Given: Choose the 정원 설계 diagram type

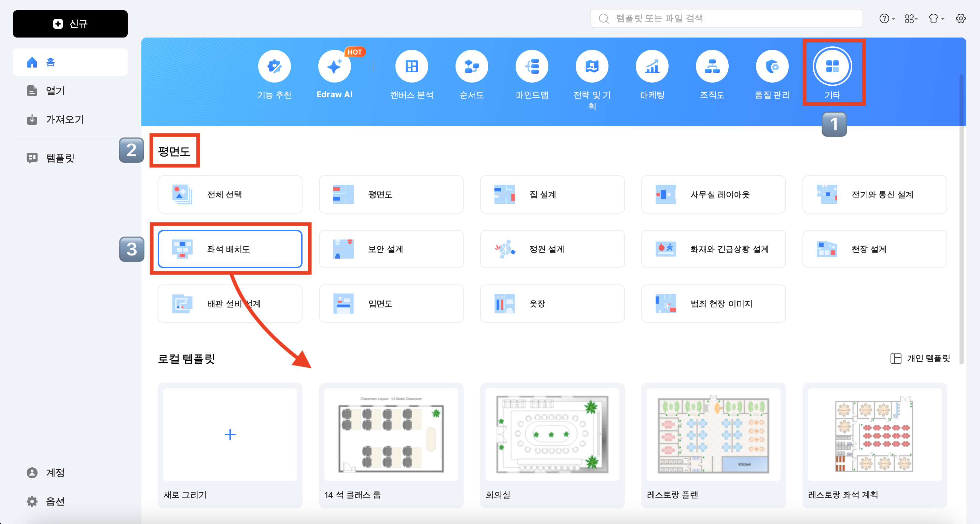Looking at the screenshot, I should 552,249.
